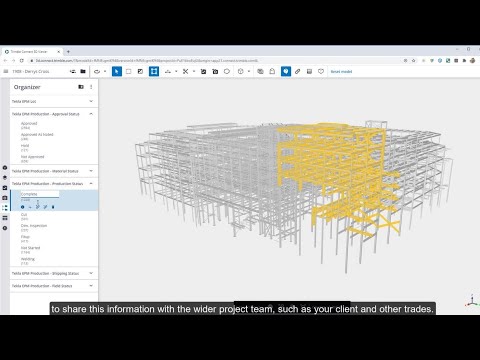Viewport: 480px width, 360px height.
Task: Open a new browser tab
Action: point(68,52)
